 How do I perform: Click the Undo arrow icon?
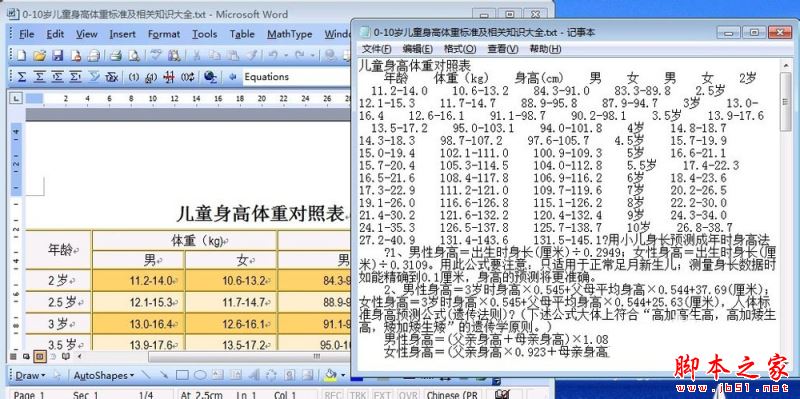click(x=273, y=55)
